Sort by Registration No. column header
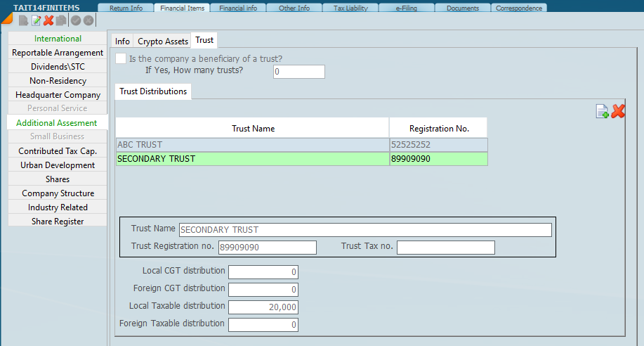 click(438, 129)
